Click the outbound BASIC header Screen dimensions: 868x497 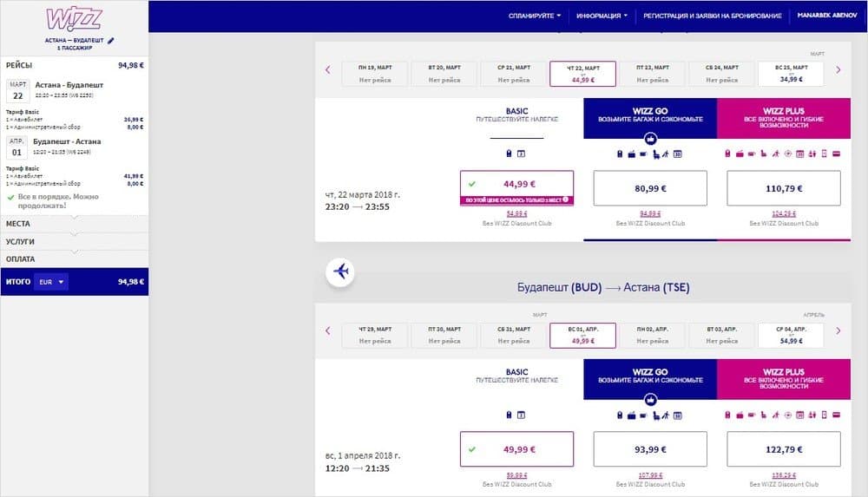coord(516,115)
